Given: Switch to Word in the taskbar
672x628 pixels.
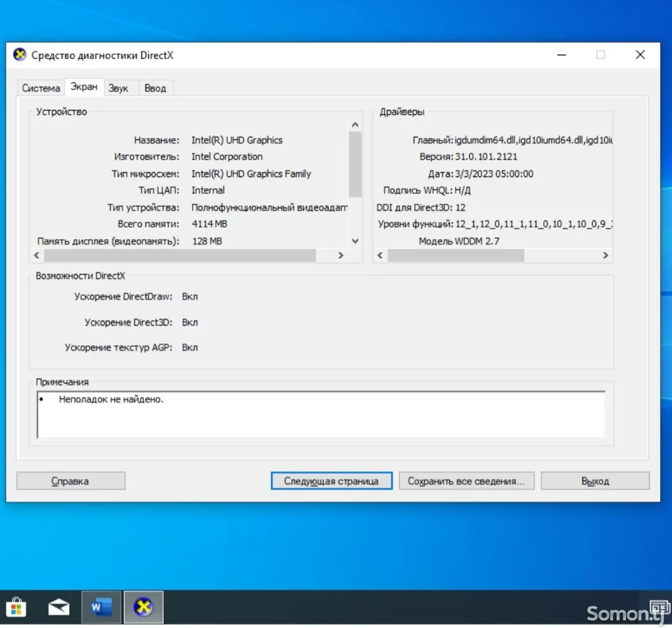Looking at the screenshot, I should coord(101,607).
